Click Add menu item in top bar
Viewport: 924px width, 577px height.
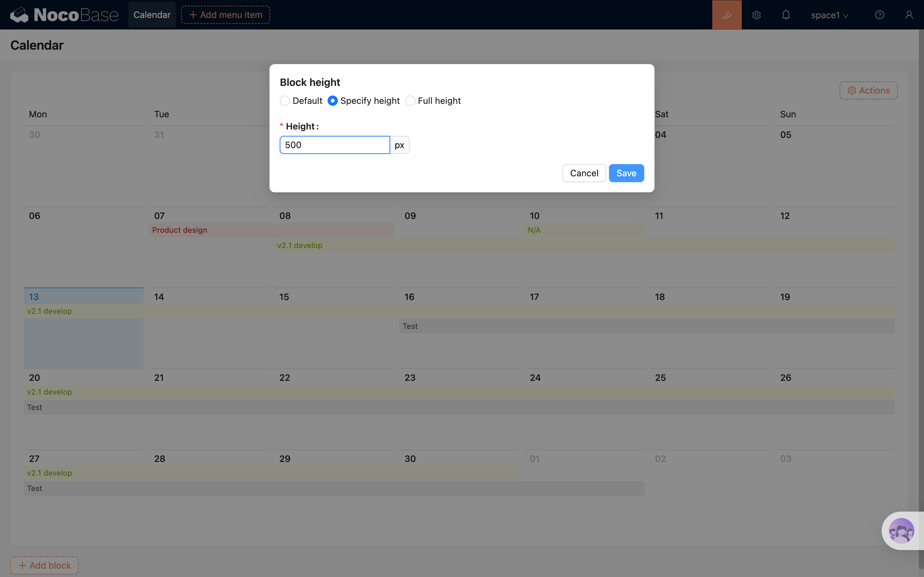(226, 15)
